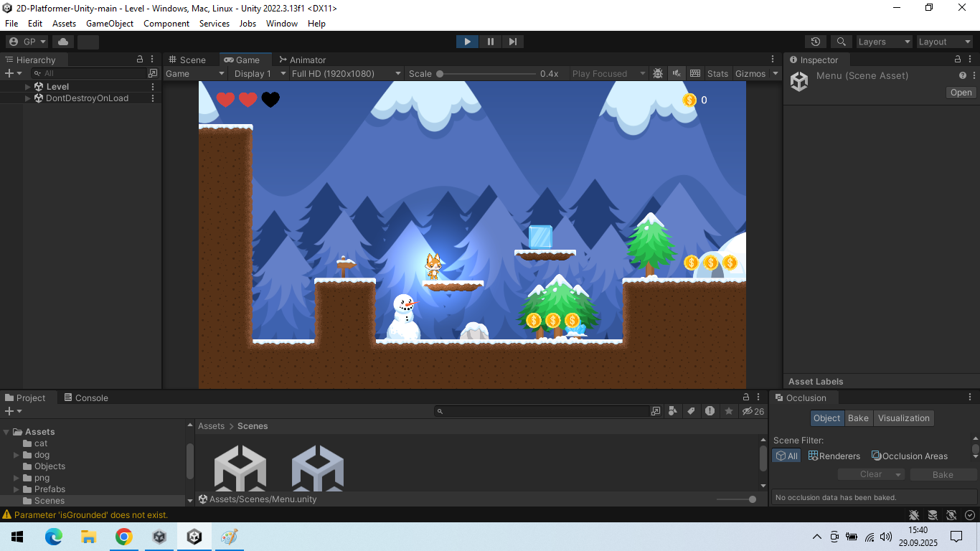Open Undo History icon in toolbar
Screen dimensions: 980x551
coord(815,42)
